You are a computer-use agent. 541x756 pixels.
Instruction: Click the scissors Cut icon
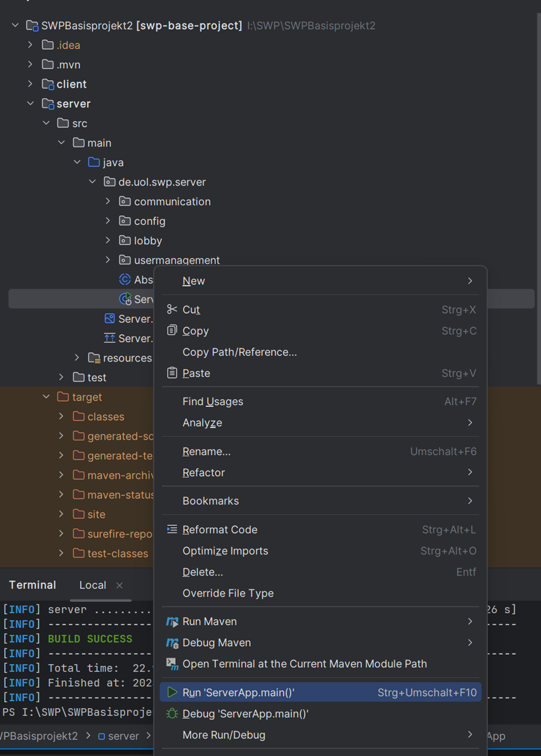(172, 310)
